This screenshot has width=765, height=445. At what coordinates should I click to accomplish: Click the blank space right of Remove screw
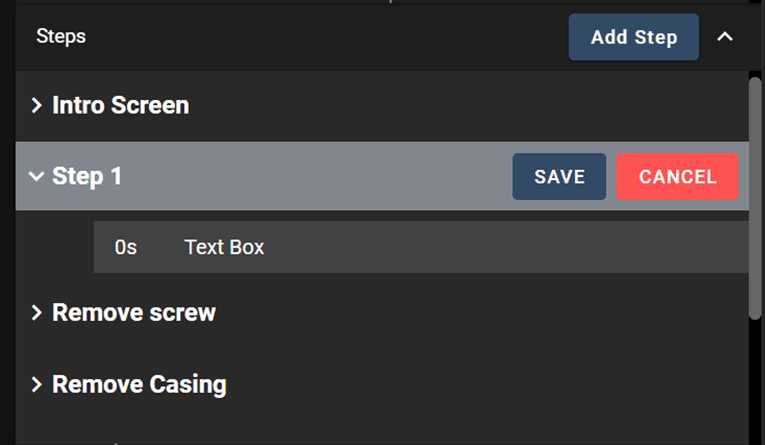click(x=480, y=313)
